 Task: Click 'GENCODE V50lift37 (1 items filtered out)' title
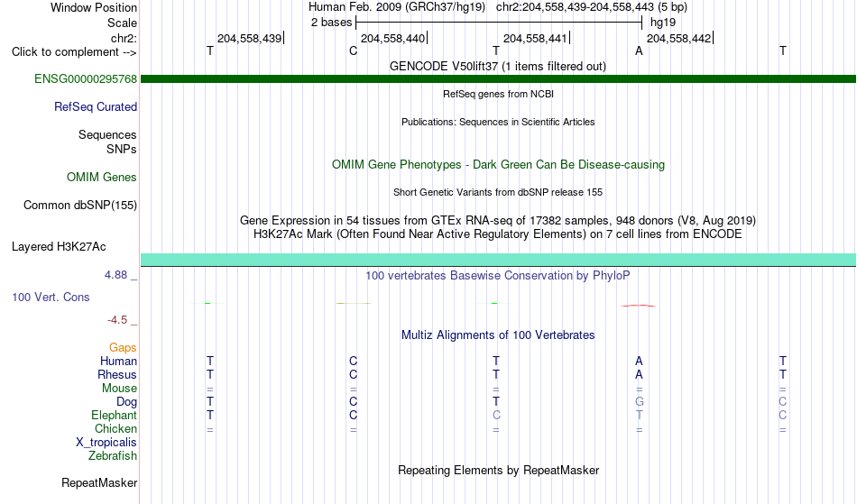point(498,67)
